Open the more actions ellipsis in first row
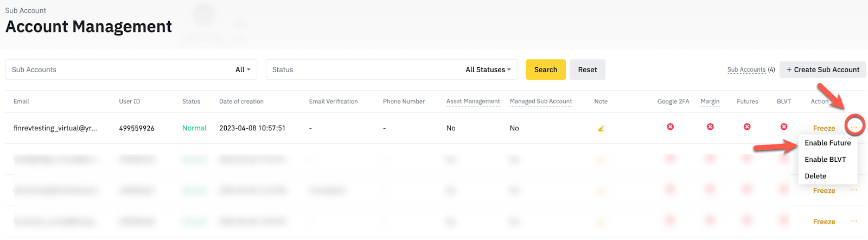Image resolution: width=868 pixels, height=240 pixels. tap(854, 127)
